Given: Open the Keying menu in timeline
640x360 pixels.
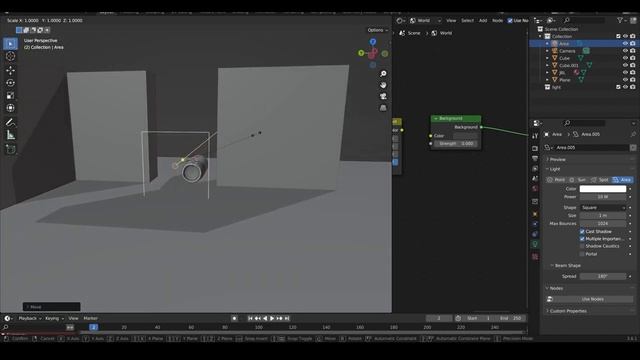Looking at the screenshot, I should click(54, 318).
